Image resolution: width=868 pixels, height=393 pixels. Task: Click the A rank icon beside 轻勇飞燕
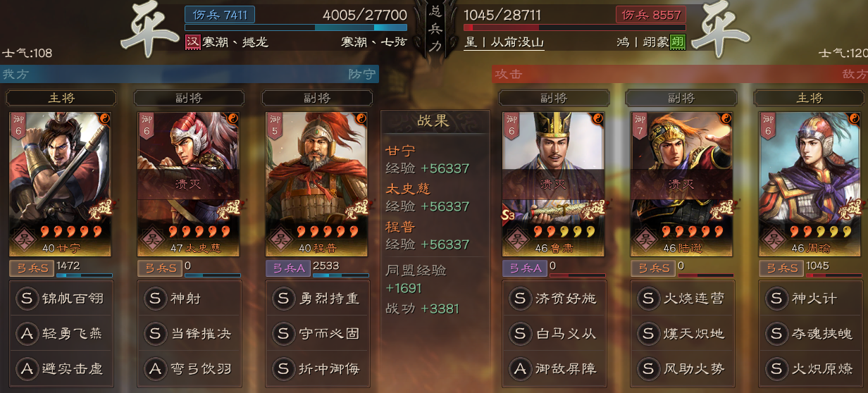coord(27,333)
